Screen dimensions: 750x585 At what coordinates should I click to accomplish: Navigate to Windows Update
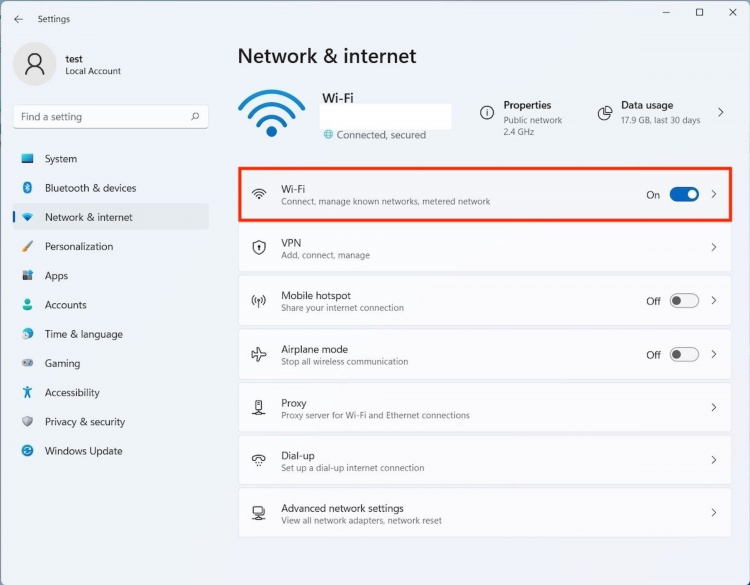(111, 450)
